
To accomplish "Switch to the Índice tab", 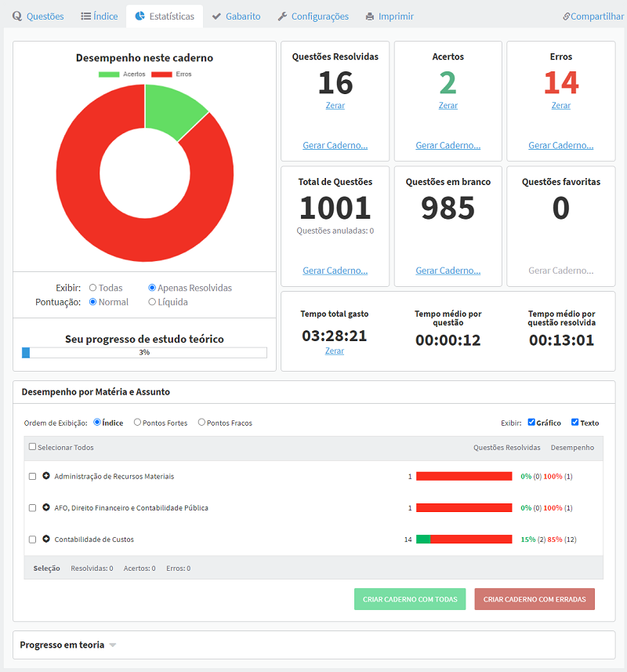I will tap(100, 16).
